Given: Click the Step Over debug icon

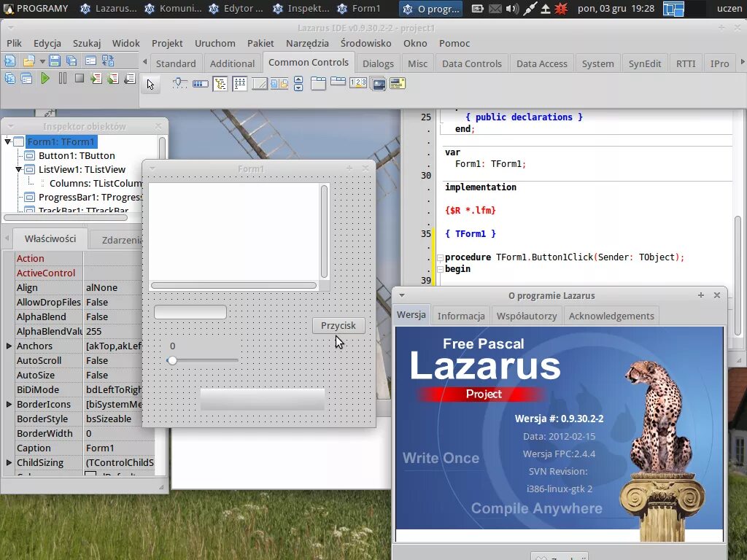Looking at the screenshot, I should pos(113,78).
